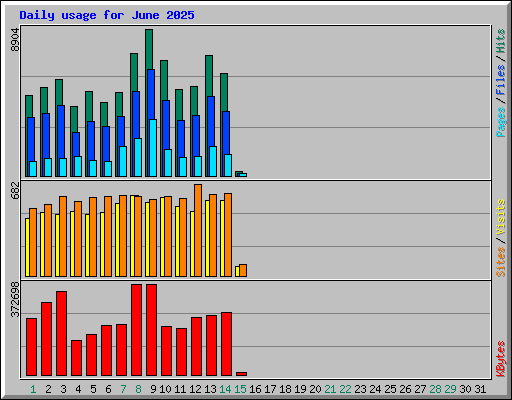This screenshot has height=400, width=512.
Task: Click the red KBytes bar for day 9
Action: [151, 330]
